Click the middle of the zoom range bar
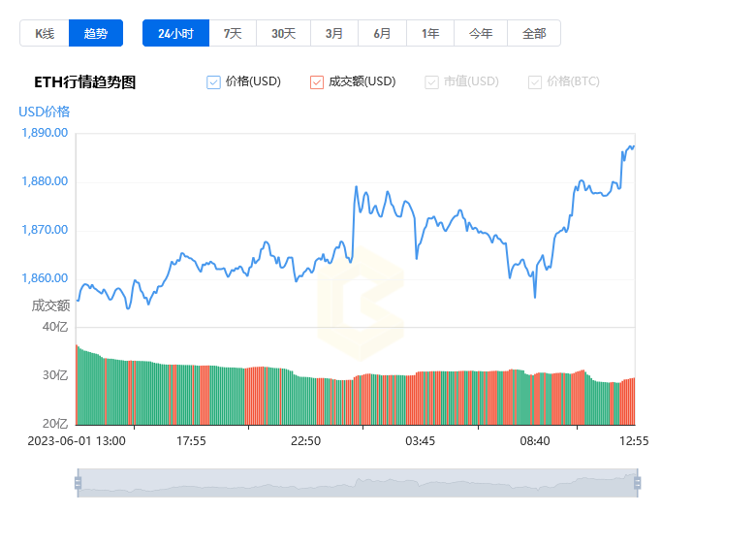The height and width of the screenshot is (546, 756). 358,483
